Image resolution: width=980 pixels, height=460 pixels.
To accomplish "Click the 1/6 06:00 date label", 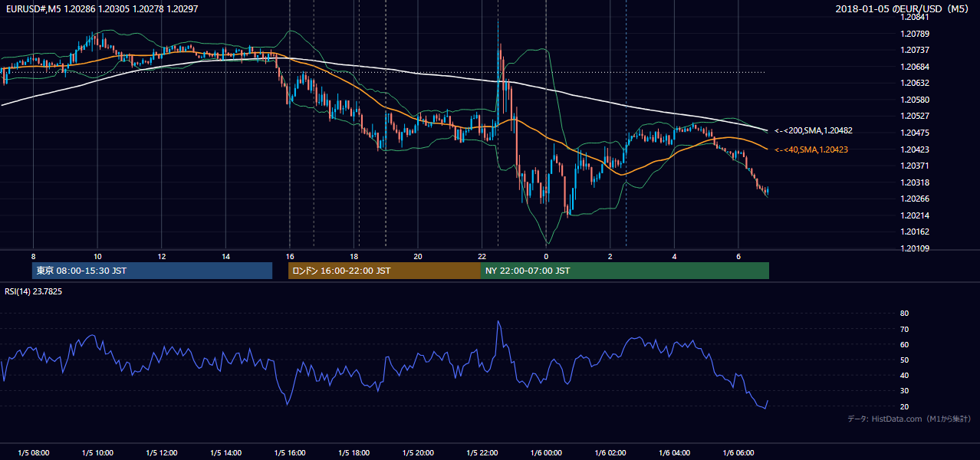I will coord(738,453).
